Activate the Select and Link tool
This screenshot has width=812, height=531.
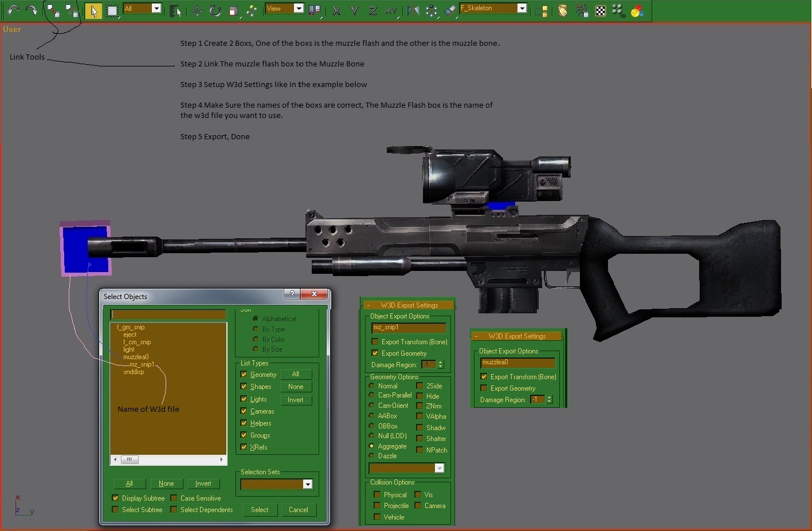click(x=53, y=10)
